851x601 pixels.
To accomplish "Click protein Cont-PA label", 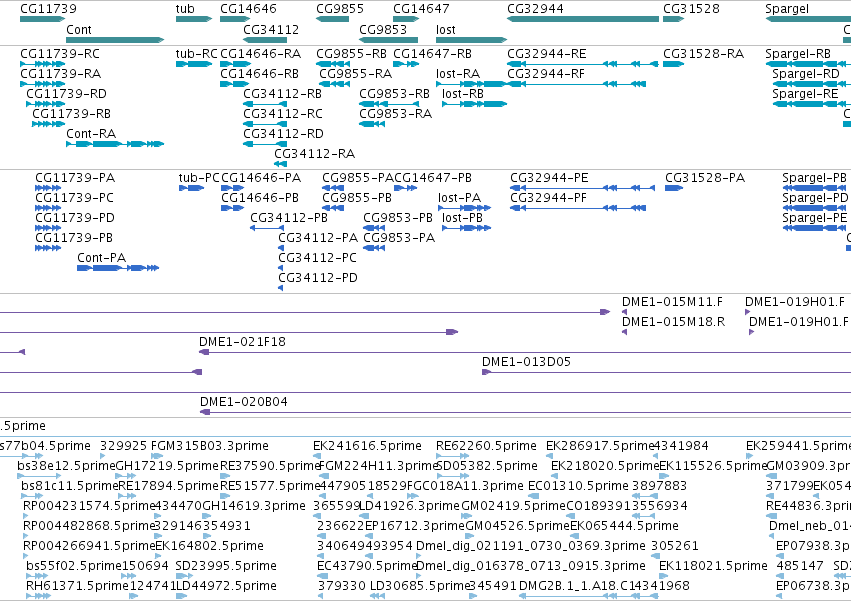I will click(x=101, y=258).
